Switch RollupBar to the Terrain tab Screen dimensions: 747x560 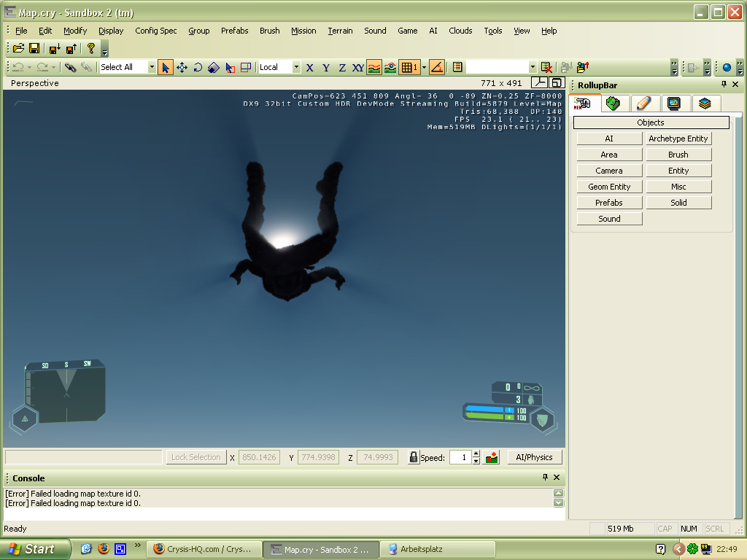pos(613,104)
